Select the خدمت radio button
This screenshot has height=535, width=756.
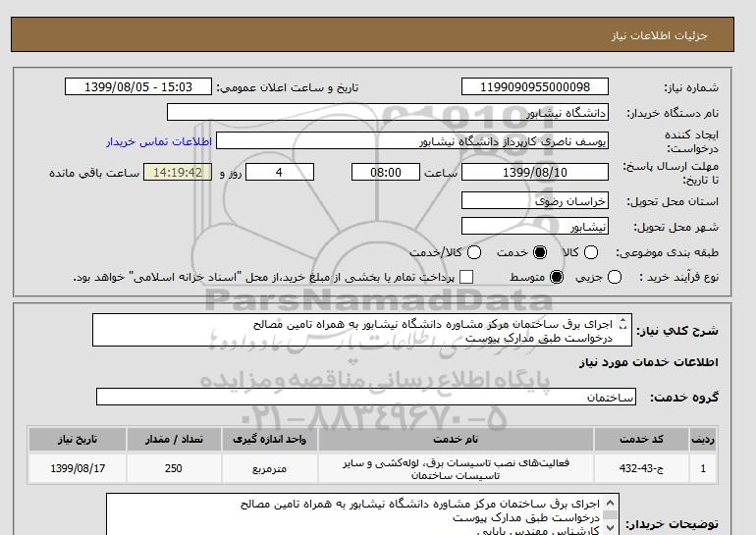click(540, 252)
